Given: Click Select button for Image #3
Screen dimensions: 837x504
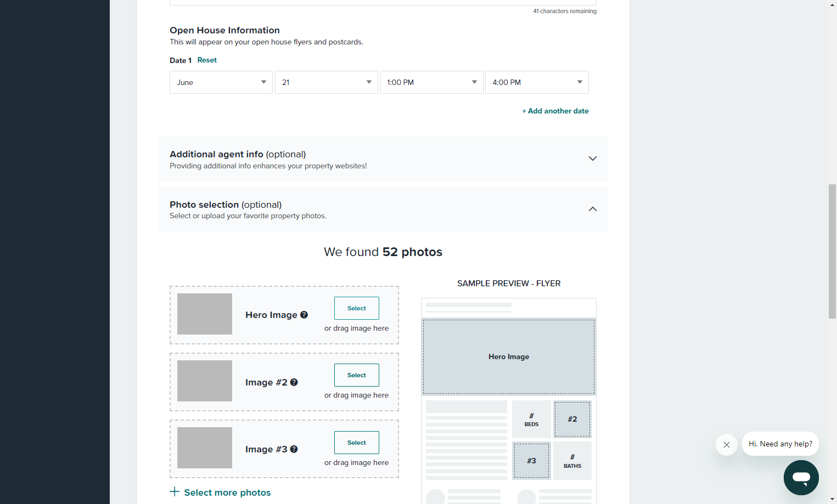Looking at the screenshot, I should pos(357,443).
